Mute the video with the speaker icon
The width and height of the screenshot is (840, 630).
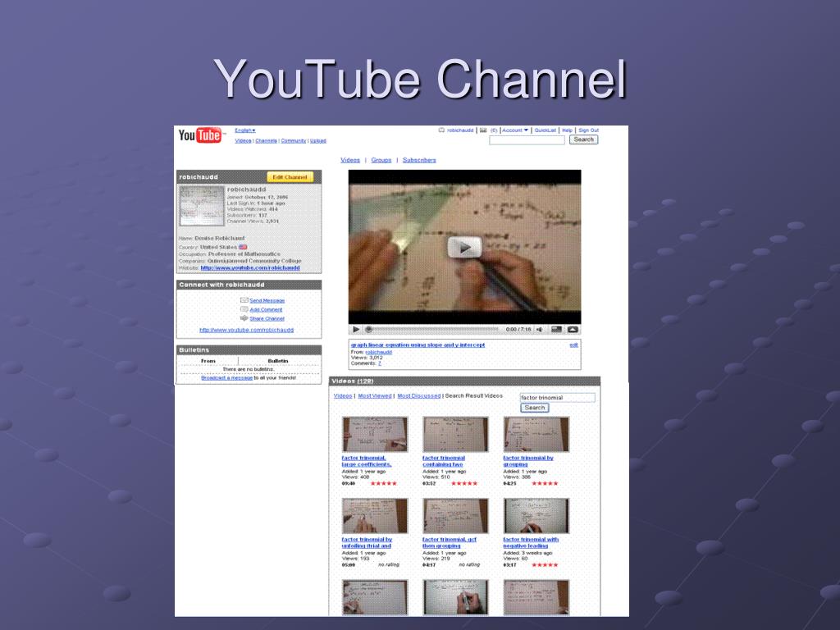click(x=540, y=330)
